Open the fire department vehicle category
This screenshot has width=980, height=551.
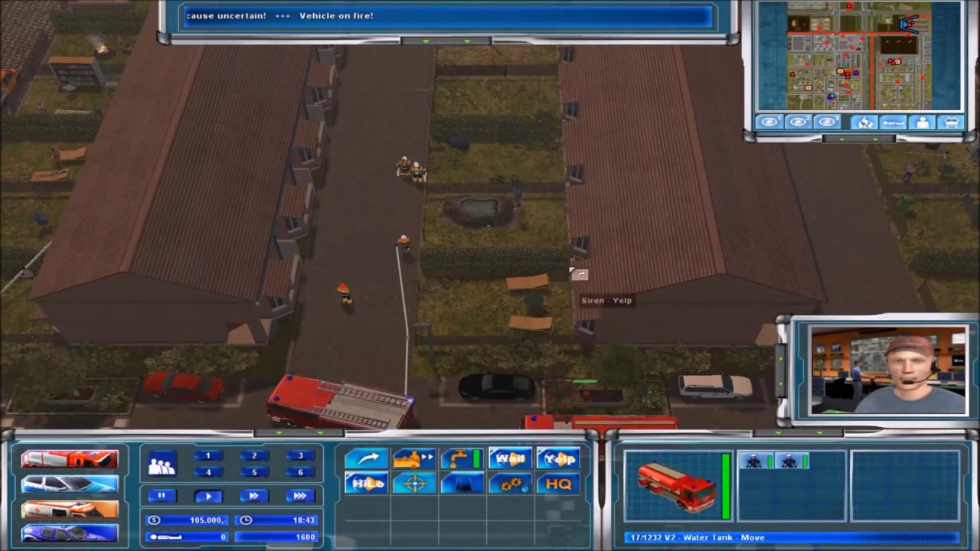(70, 458)
